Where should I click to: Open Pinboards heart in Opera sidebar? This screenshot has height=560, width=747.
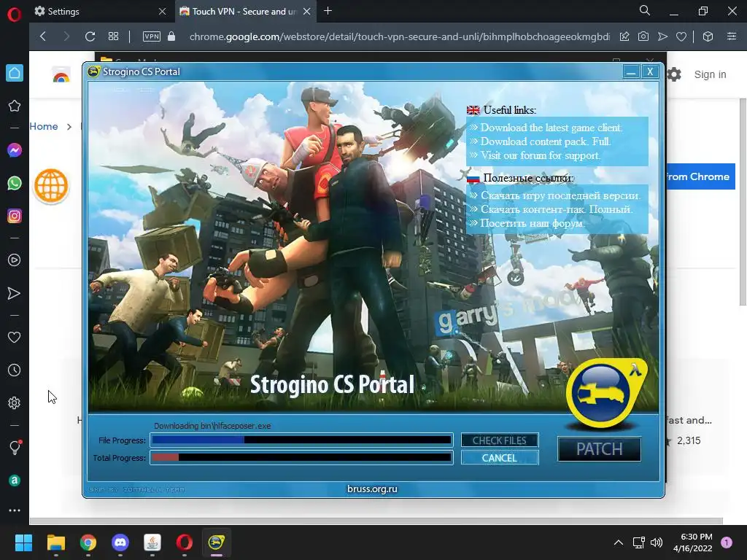(15, 337)
